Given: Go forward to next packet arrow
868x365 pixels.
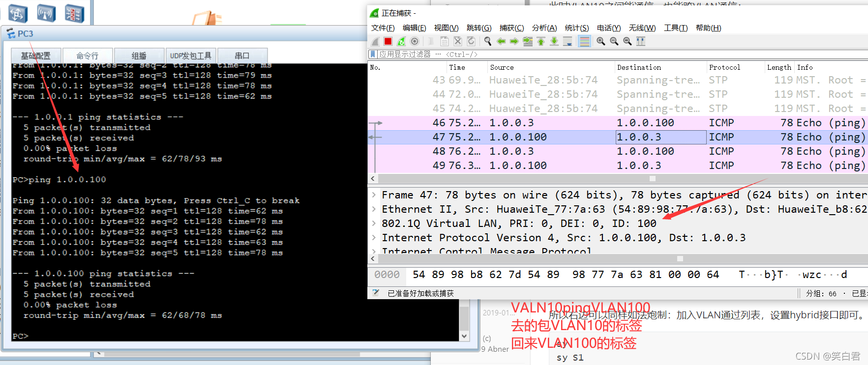Looking at the screenshot, I should [514, 41].
